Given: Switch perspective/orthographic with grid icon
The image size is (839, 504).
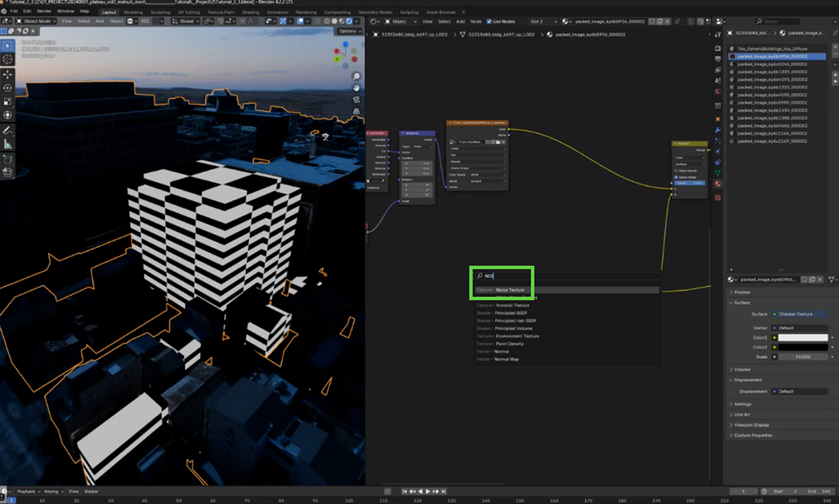Looking at the screenshot, I should pos(357,111).
